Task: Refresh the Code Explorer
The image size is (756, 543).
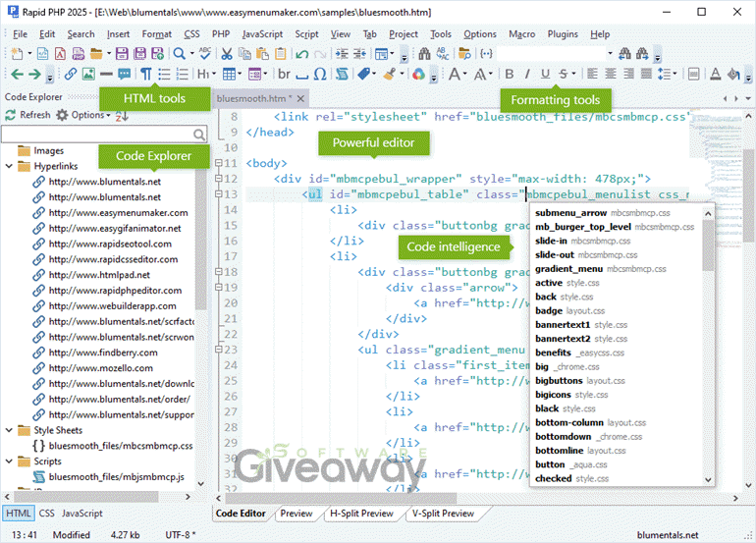Action: [27, 115]
